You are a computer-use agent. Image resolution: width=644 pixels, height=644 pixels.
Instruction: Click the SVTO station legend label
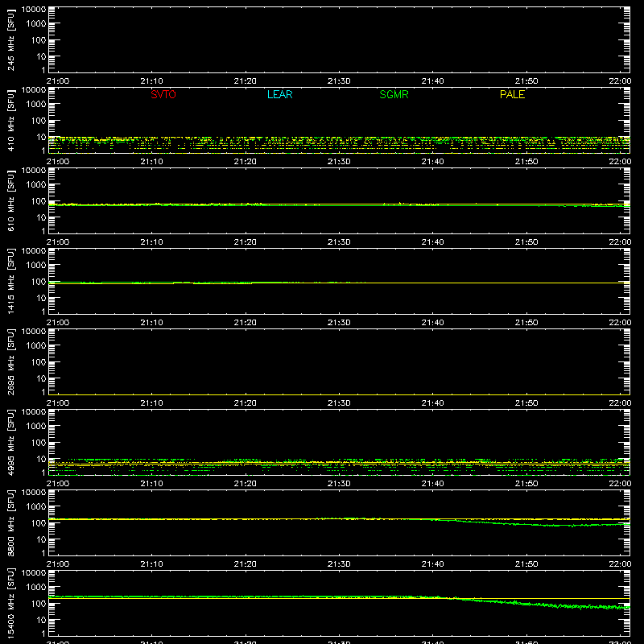coord(163,94)
